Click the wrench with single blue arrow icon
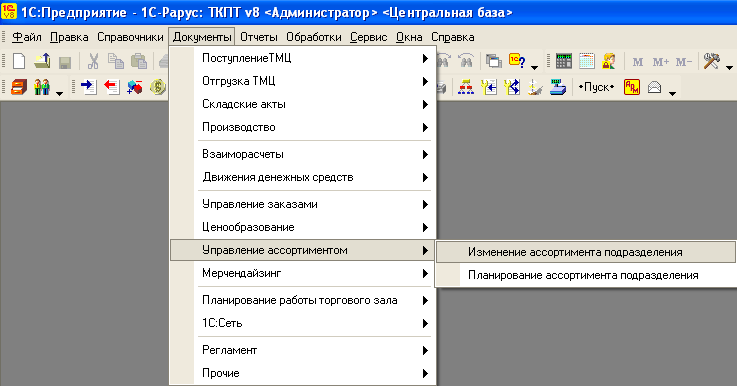 [489, 87]
